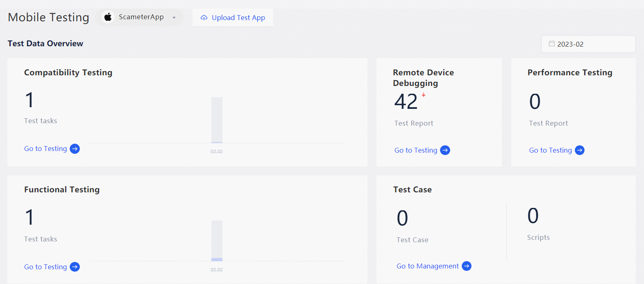Click arrow icon under Remote Device Debugging

[445, 150]
